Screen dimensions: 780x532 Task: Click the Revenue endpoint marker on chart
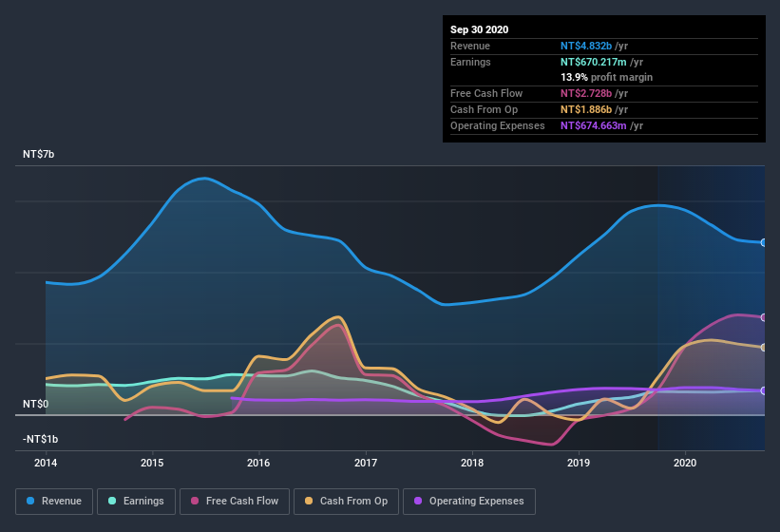pyautogui.click(x=764, y=242)
